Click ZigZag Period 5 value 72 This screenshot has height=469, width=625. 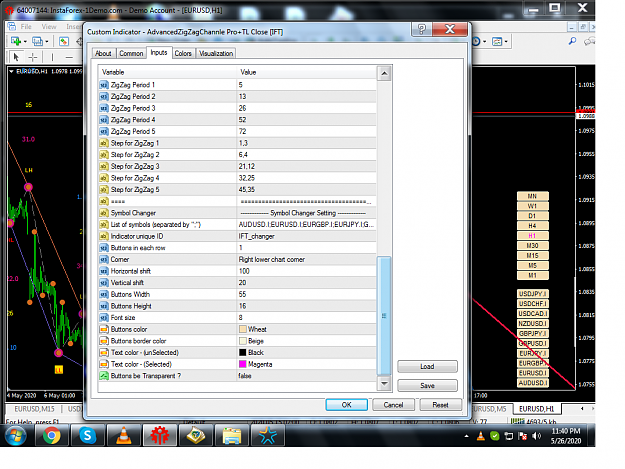(x=306, y=131)
